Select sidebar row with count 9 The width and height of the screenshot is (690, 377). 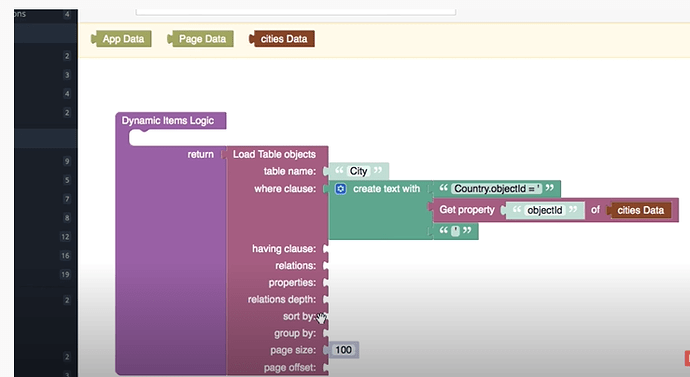click(46, 161)
